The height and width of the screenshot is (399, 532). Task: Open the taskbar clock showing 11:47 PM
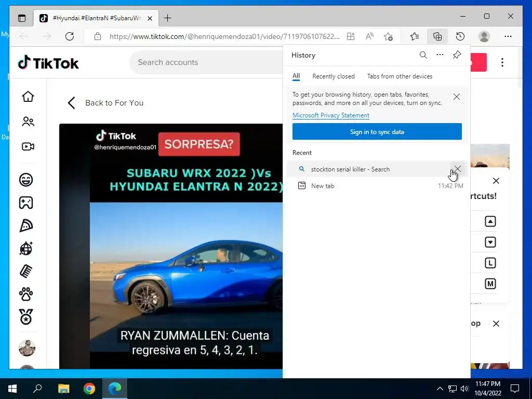pos(487,389)
